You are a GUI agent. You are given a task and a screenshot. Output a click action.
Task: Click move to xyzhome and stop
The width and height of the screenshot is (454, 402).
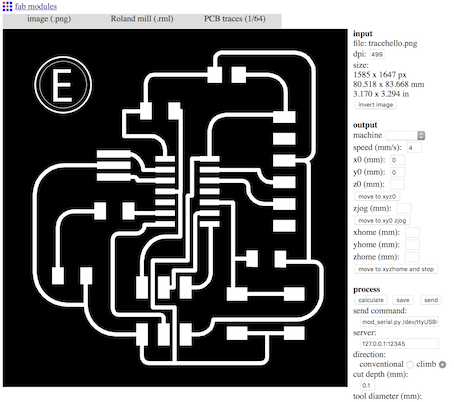396,269
